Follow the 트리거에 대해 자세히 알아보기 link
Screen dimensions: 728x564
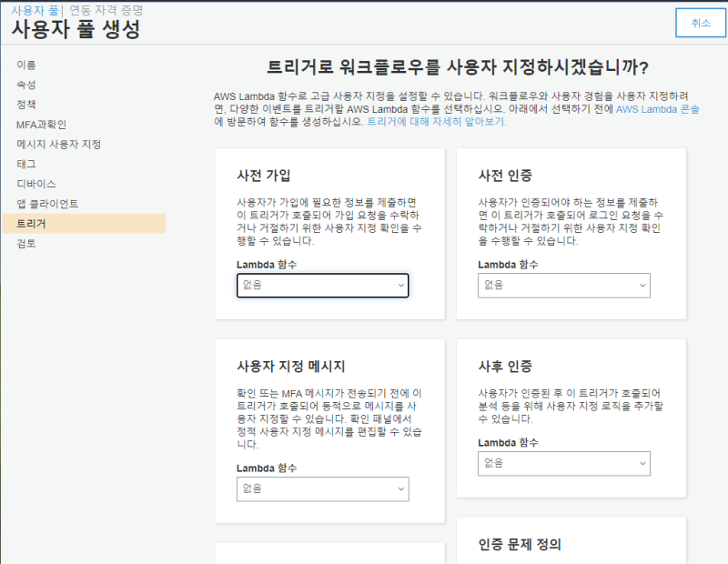tap(436, 121)
